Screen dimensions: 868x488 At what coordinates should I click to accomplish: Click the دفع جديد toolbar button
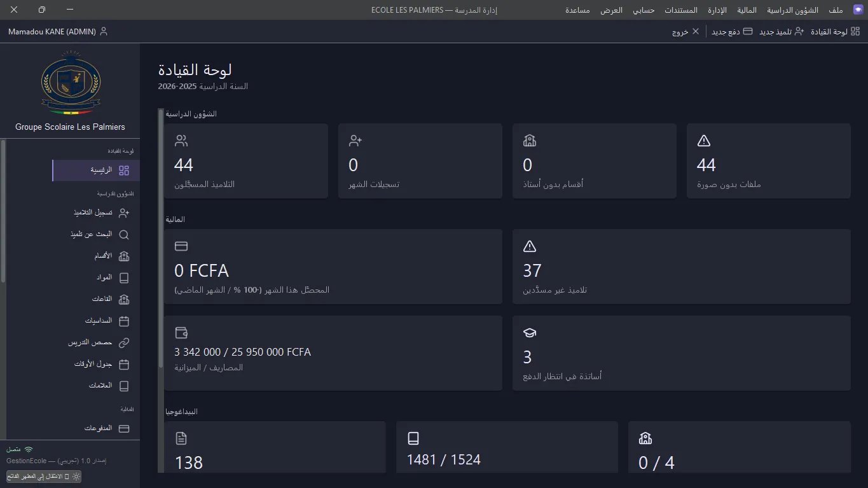click(x=732, y=31)
